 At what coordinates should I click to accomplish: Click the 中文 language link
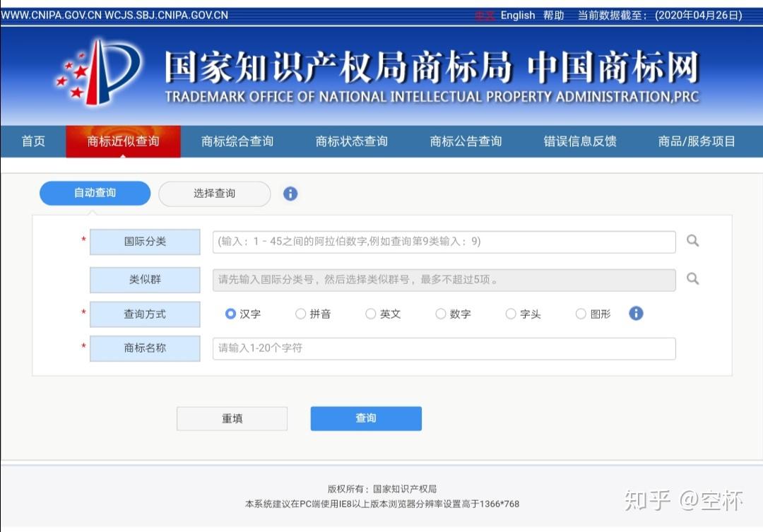[484, 16]
